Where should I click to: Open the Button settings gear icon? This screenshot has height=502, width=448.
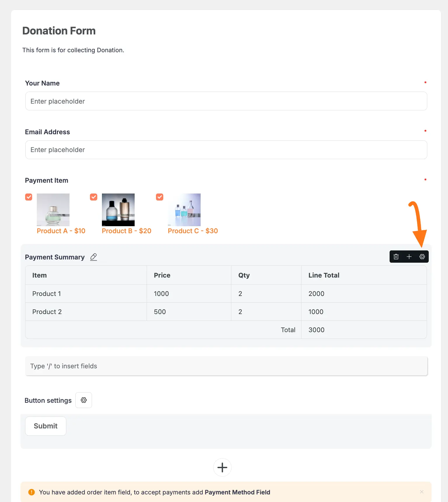tap(84, 400)
